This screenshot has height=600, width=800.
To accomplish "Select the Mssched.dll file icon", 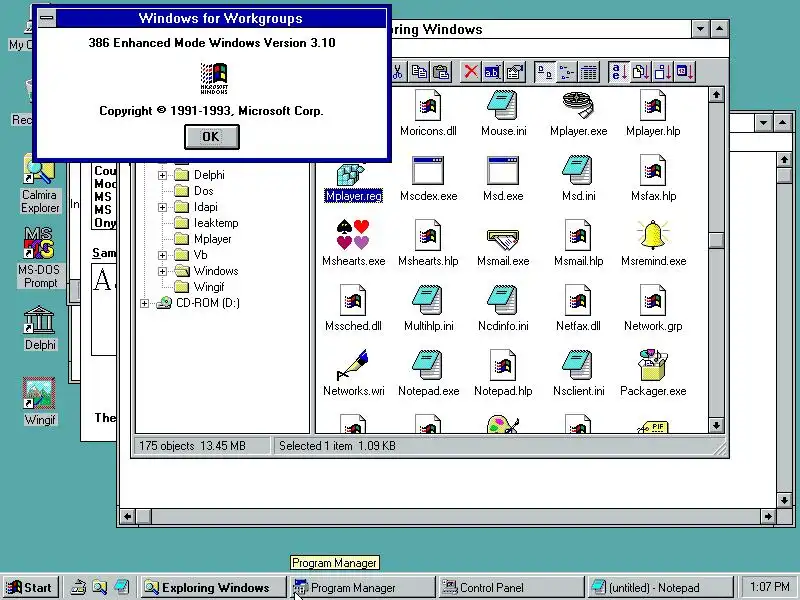I will pyautogui.click(x=353, y=300).
